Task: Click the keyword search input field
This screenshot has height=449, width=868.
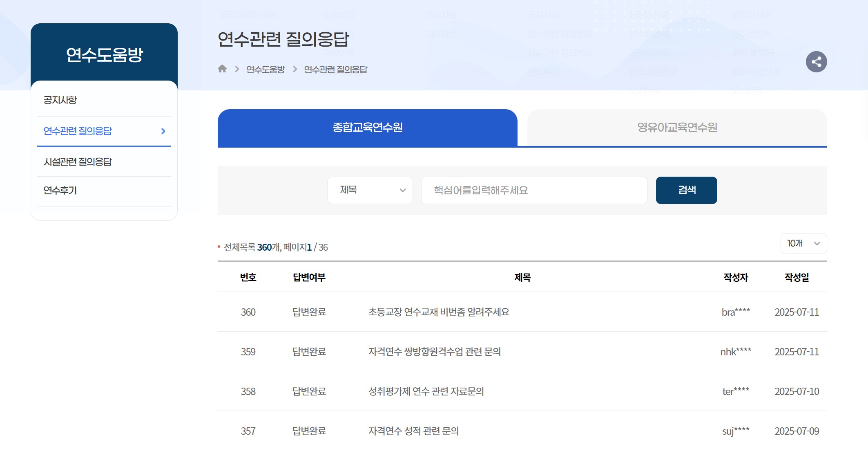Action: click(534, 190)
